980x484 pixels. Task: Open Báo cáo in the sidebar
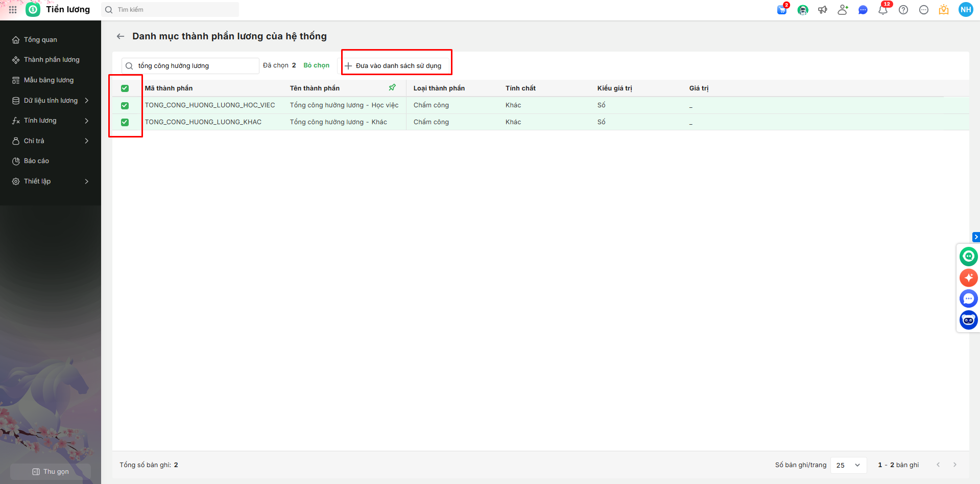36,161
